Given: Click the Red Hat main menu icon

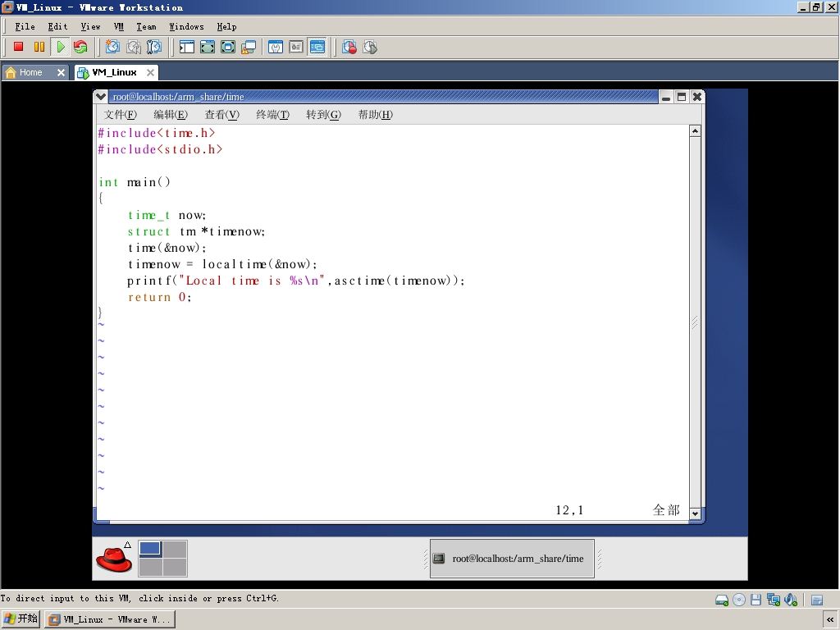Looking at the screenshot, I should [x=113, y=558].
